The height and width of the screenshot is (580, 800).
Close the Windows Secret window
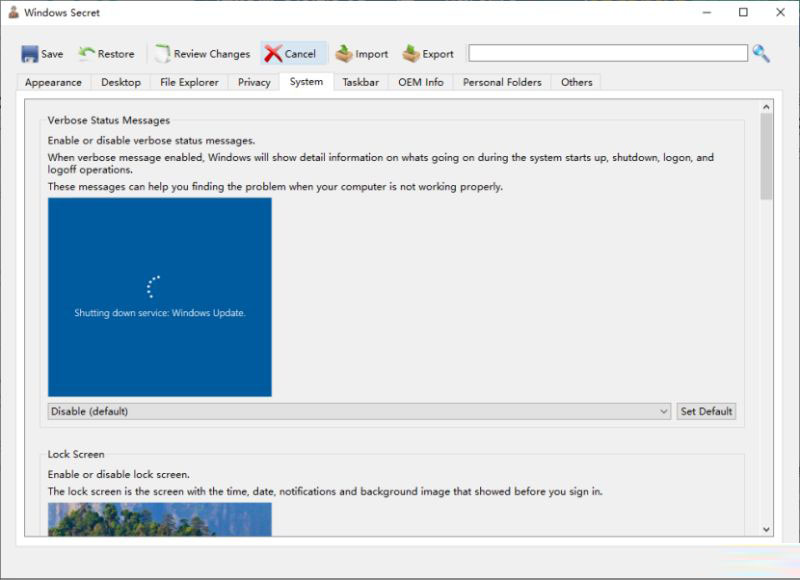click(x=780, y=12)
